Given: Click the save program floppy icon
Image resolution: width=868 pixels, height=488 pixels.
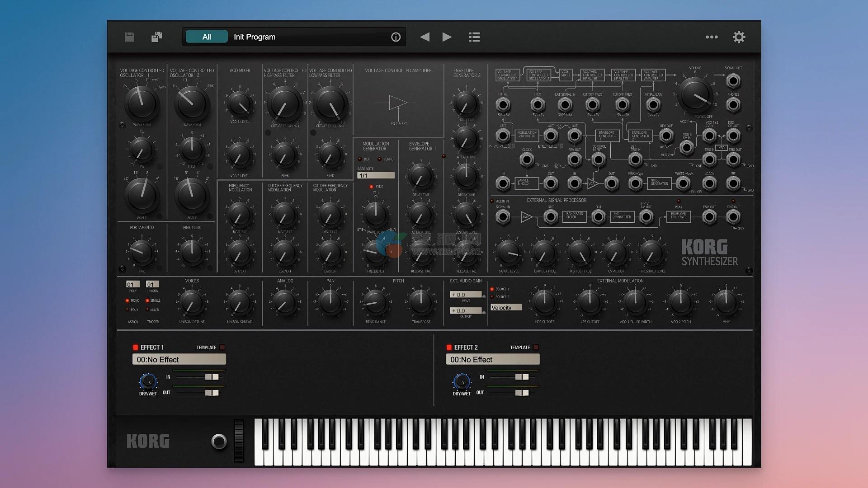Looking at the screenshot, I should tap(129, 37).
